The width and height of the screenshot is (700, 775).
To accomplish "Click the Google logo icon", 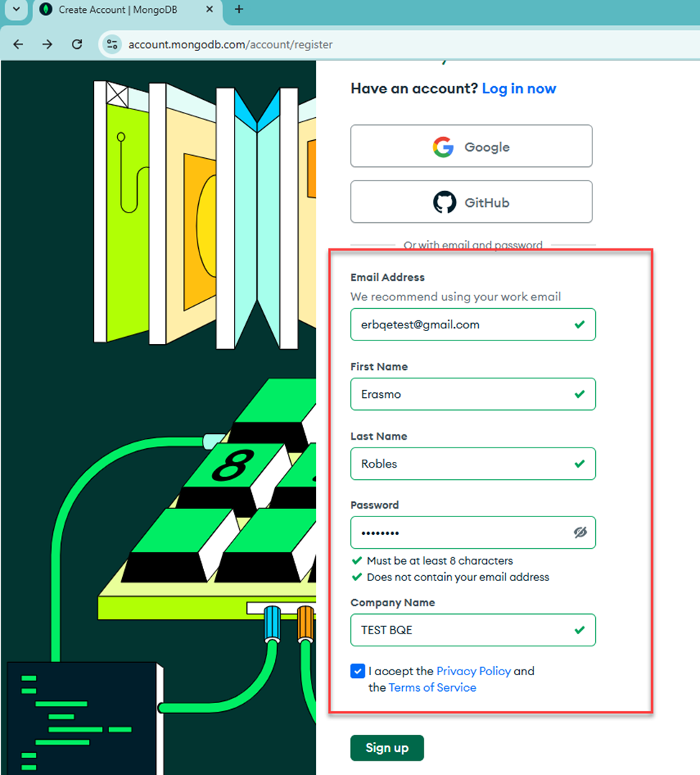I will [x=443, y=147].
